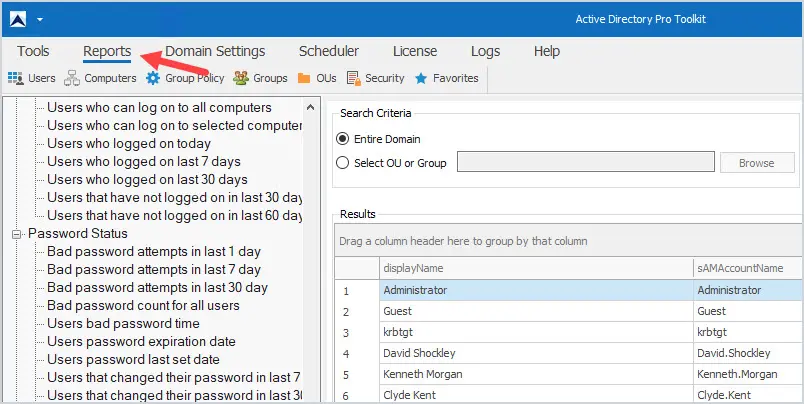Select the Entire Domain radio button
Viewport: 804px width, 404px height.
(342, 139)
